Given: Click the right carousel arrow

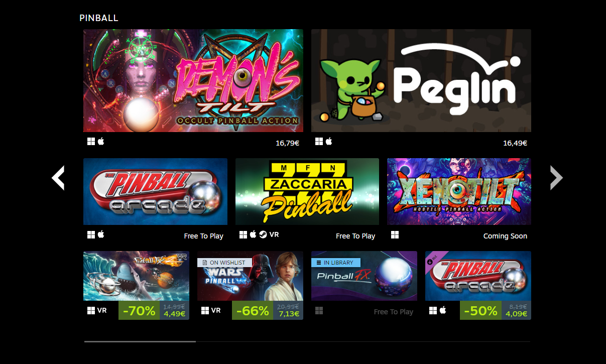Looking at the screenshot, I should (556, 178).
